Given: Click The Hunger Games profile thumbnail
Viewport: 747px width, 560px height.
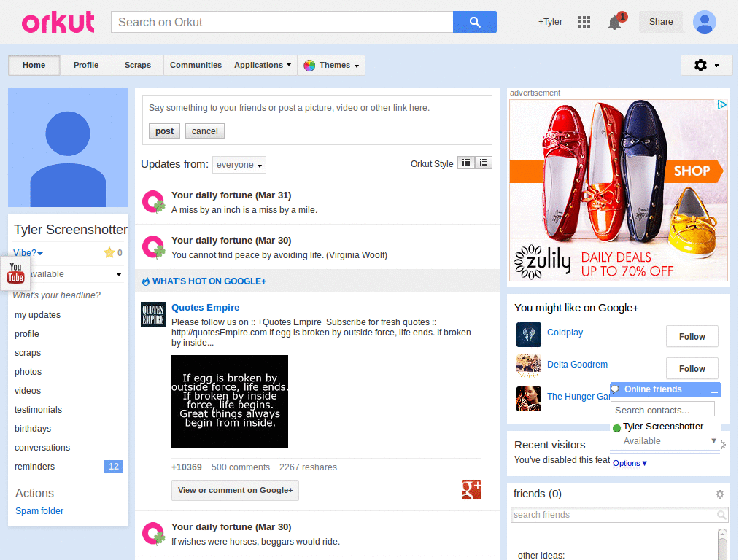Looking at the screenshot, I should [x=528, y=399].
